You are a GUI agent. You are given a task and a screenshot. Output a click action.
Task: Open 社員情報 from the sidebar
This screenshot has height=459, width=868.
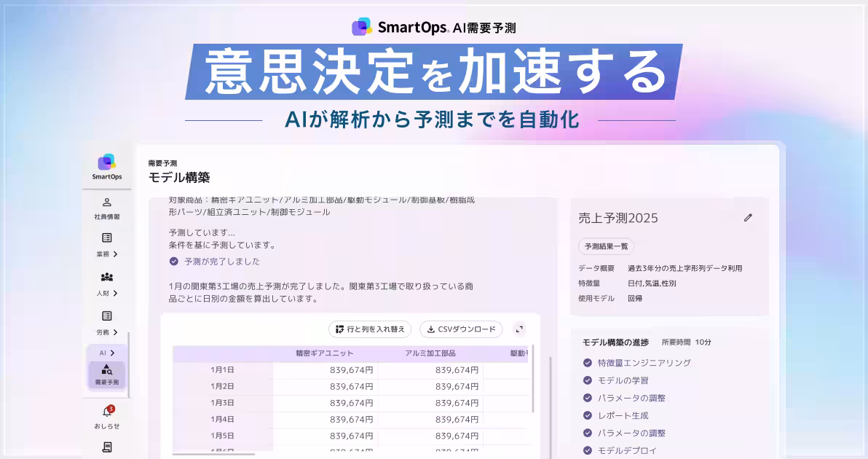coord(106,208)
